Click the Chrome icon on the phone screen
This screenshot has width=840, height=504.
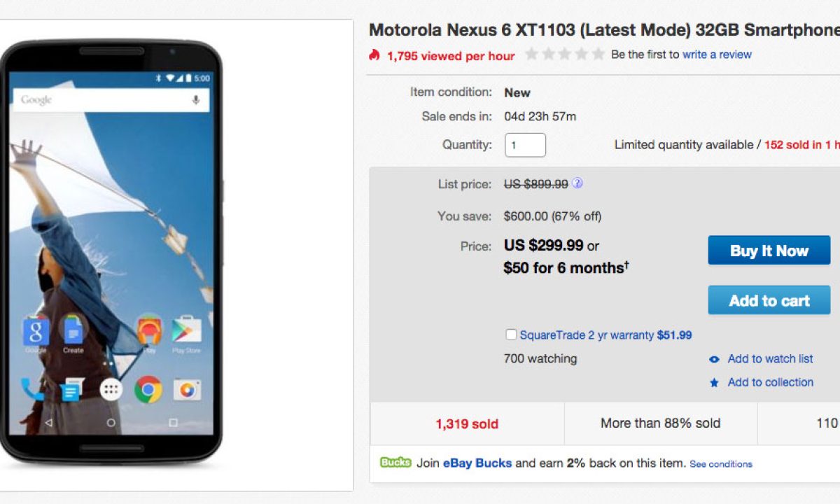[x=148, y=389]
